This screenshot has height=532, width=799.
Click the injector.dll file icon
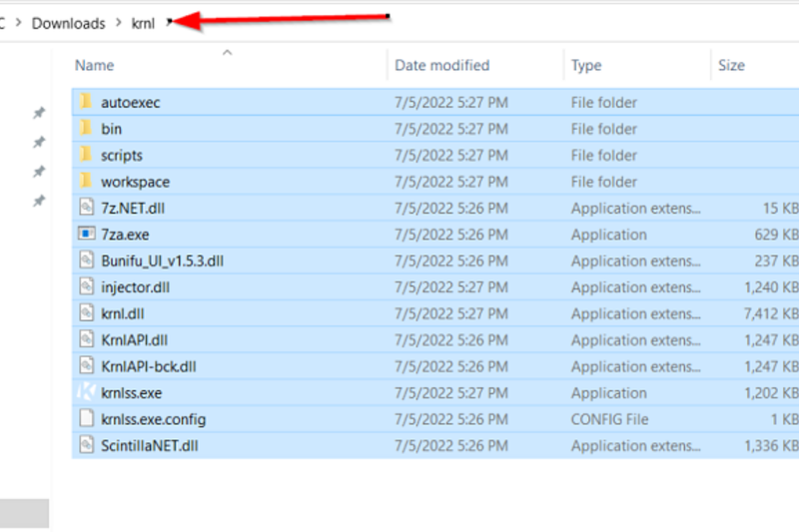tap(87, 286)
